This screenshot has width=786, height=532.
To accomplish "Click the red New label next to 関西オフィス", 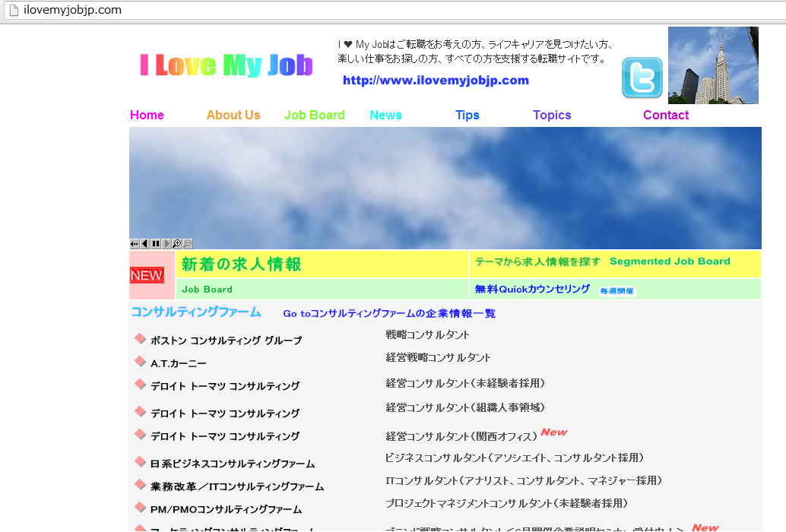I will 554,432.
